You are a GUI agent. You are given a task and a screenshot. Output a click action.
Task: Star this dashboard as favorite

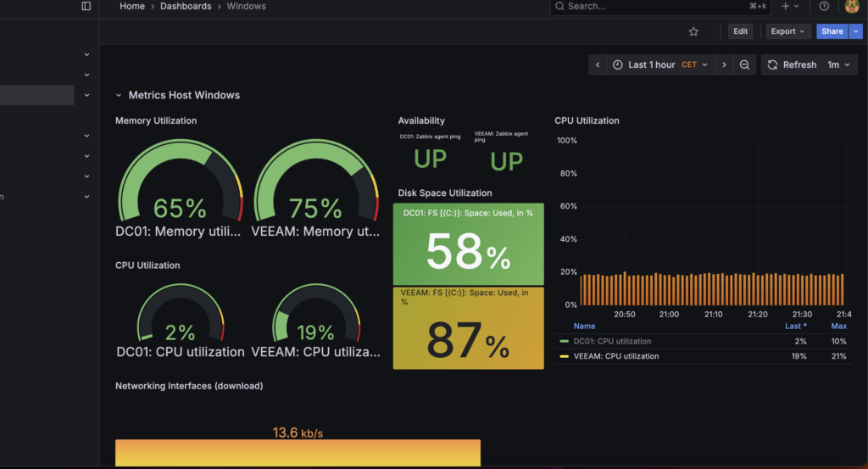693,31
